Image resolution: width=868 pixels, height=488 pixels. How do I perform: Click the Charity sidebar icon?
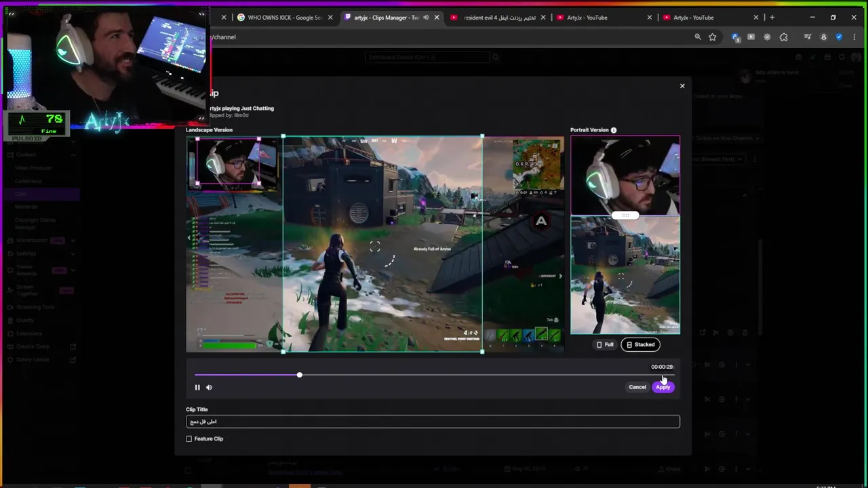pyautogui.click(x=10, y=321)
